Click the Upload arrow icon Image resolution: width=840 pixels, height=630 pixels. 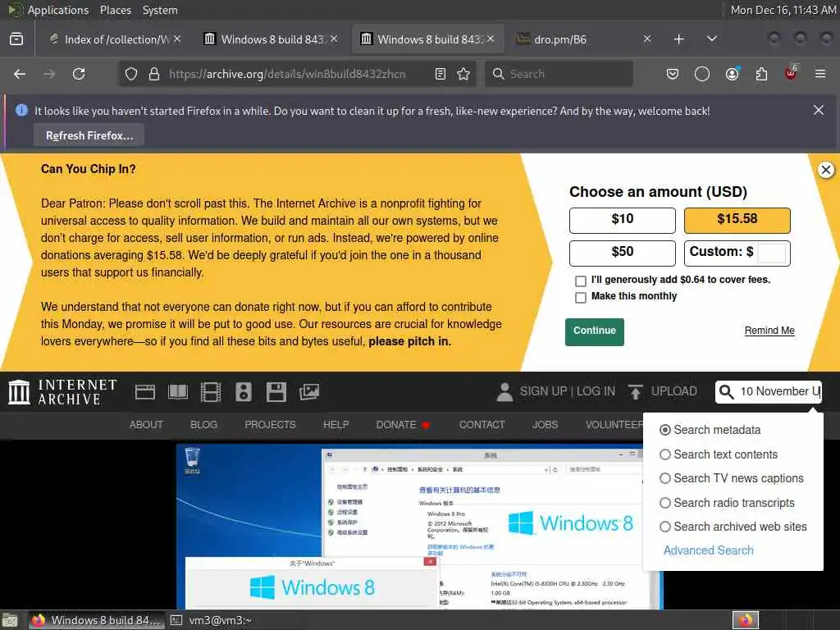point(636,392)
